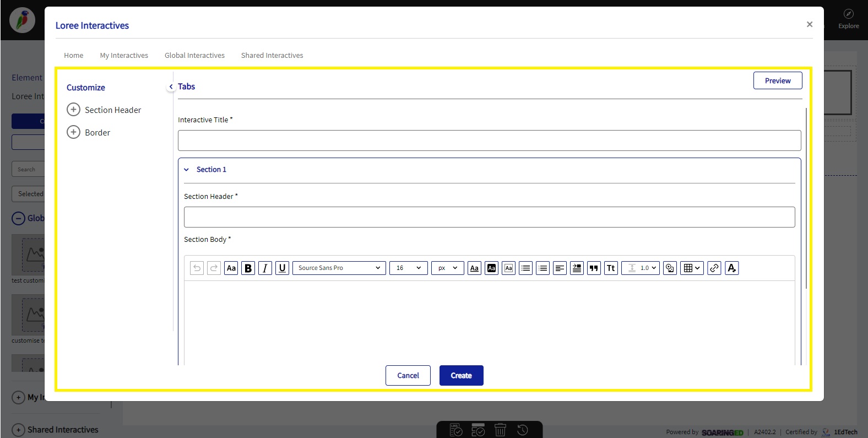The width and height of the screenshot is (868, 438).
Task: Go to the Home tab
Action: click(74, 55)
